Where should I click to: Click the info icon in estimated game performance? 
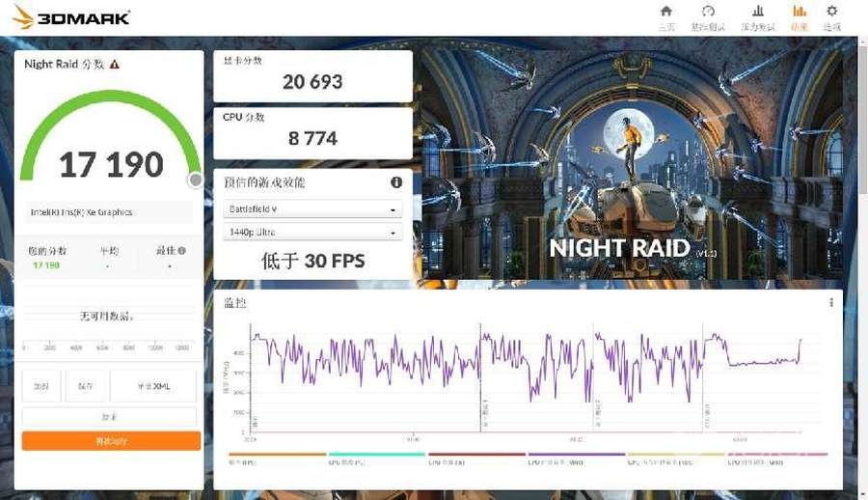[395, 182]
